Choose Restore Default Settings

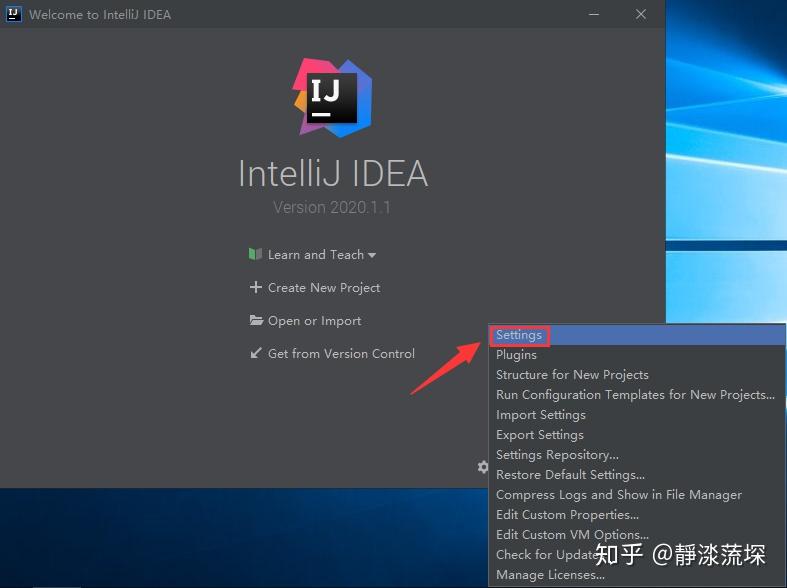636,475
